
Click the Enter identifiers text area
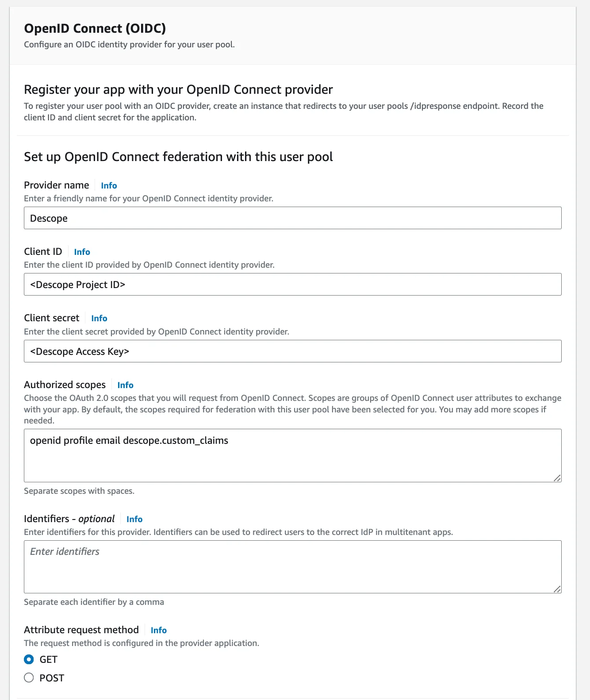[x=292, y=567]
